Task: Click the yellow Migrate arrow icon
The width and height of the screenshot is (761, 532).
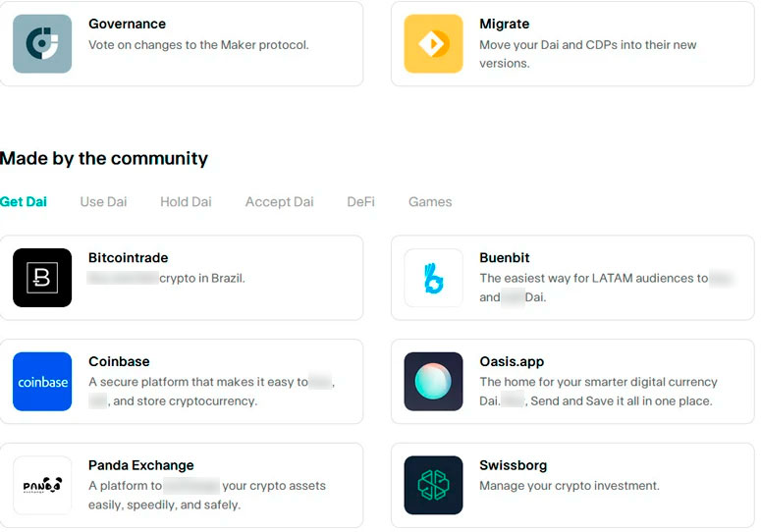Action: (433, 43)
